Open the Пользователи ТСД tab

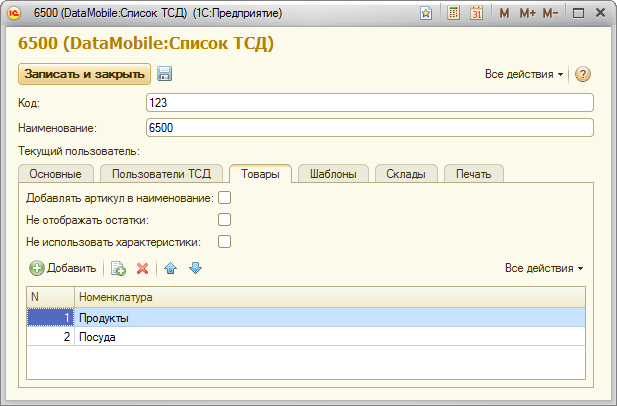point(161,174)
